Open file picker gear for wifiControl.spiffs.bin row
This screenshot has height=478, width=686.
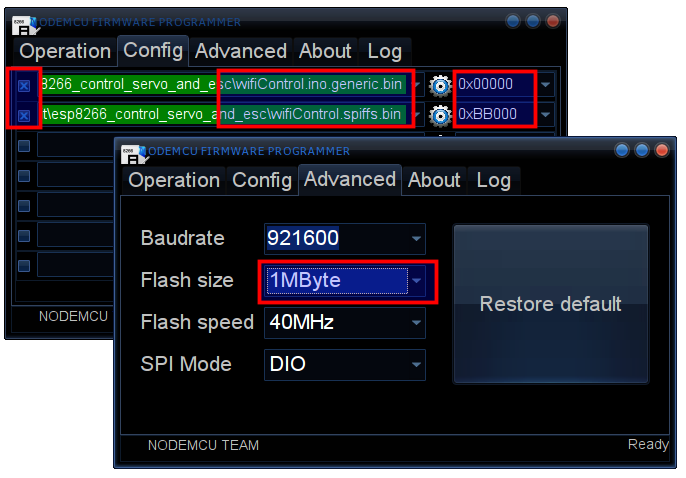click(x=440, y=116)
